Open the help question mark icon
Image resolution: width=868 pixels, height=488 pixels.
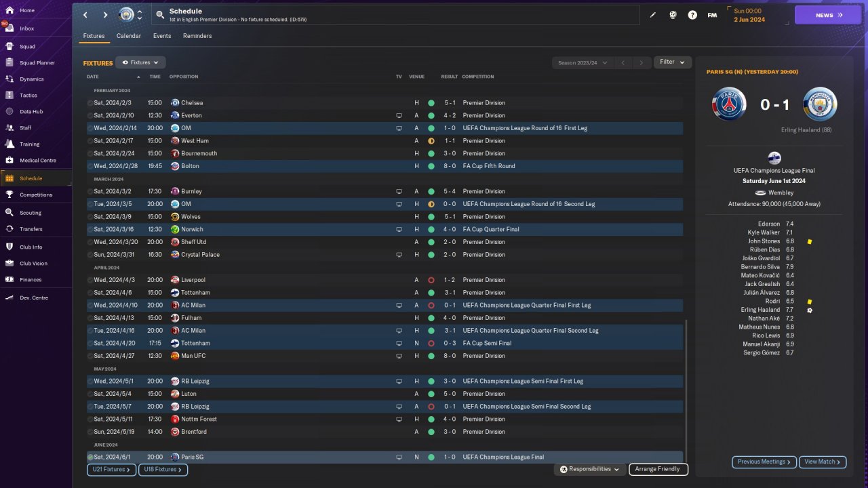point(692,15)
